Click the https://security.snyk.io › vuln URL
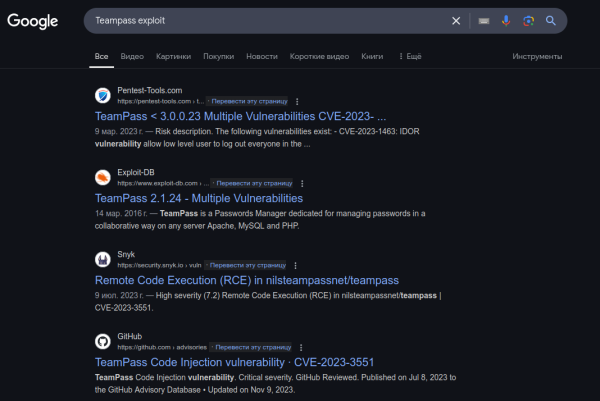This screenshot has width=600, height=401. click(x=159, y=265)
